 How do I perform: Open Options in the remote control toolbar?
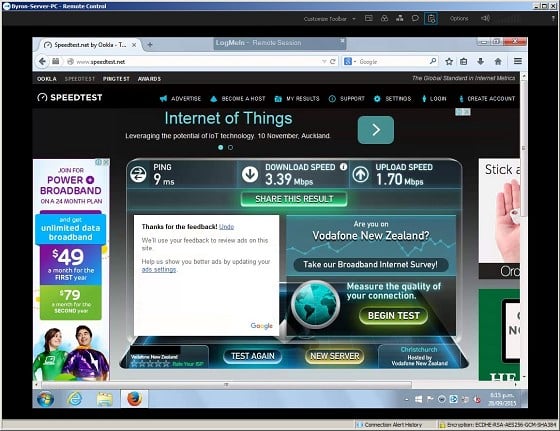459,19
